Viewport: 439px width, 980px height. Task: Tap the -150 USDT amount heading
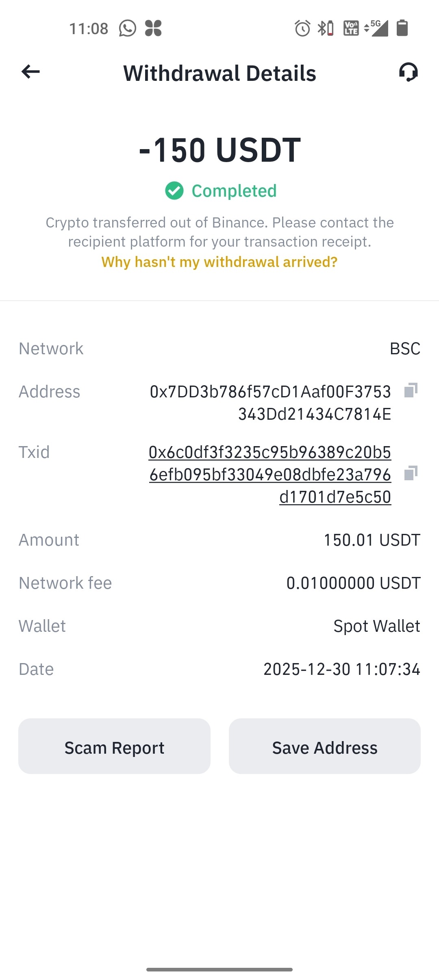(x=219, y=150)
